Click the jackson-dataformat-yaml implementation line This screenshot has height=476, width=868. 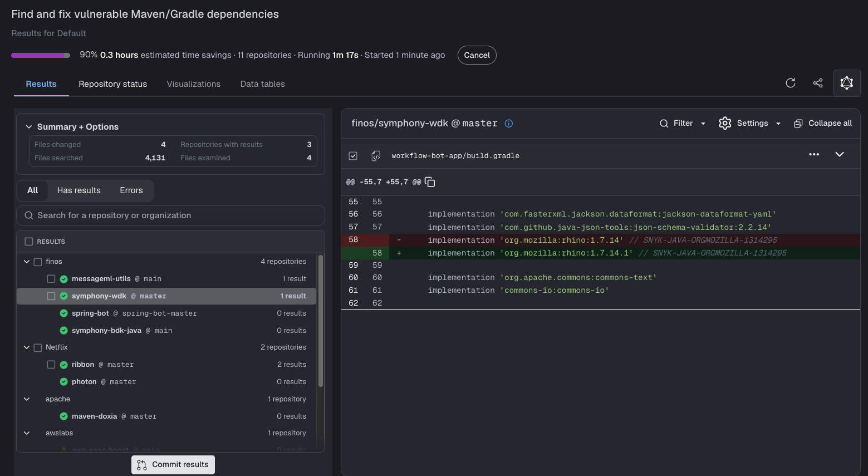[602, 214]
